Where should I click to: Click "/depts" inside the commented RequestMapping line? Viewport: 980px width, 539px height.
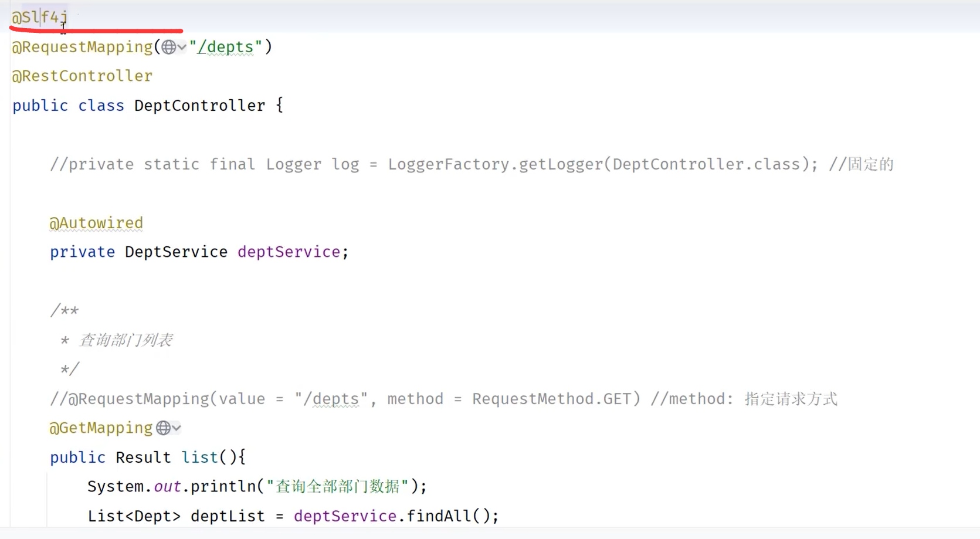(x=330, y=399)
